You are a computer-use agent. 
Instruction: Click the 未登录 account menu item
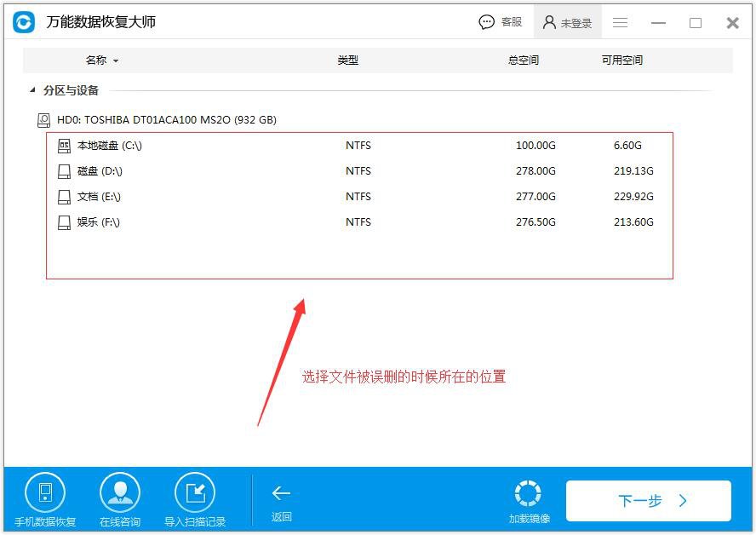click(x=568, y=21)
